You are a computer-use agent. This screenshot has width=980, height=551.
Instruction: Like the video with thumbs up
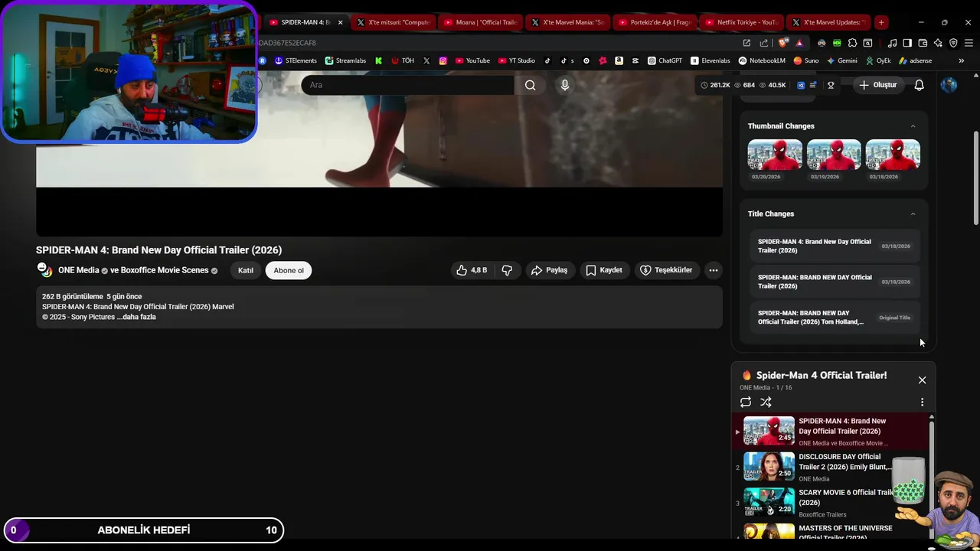click(x=472, y=270)
